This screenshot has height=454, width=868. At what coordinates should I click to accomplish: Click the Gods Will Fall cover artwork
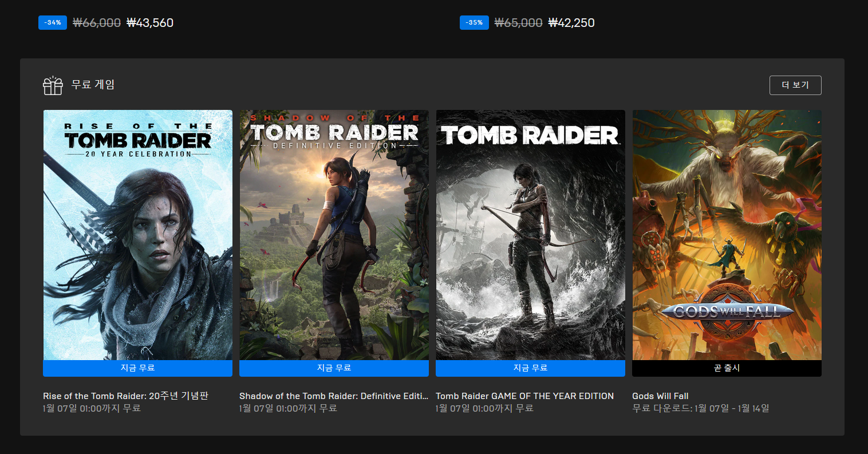(x=727, y=235)
